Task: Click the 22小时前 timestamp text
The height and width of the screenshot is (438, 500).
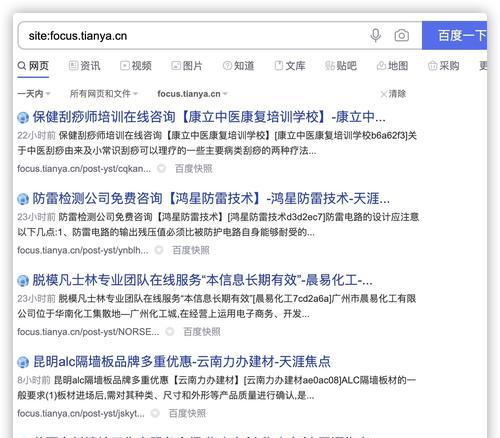Action: (x=36, y=136)
